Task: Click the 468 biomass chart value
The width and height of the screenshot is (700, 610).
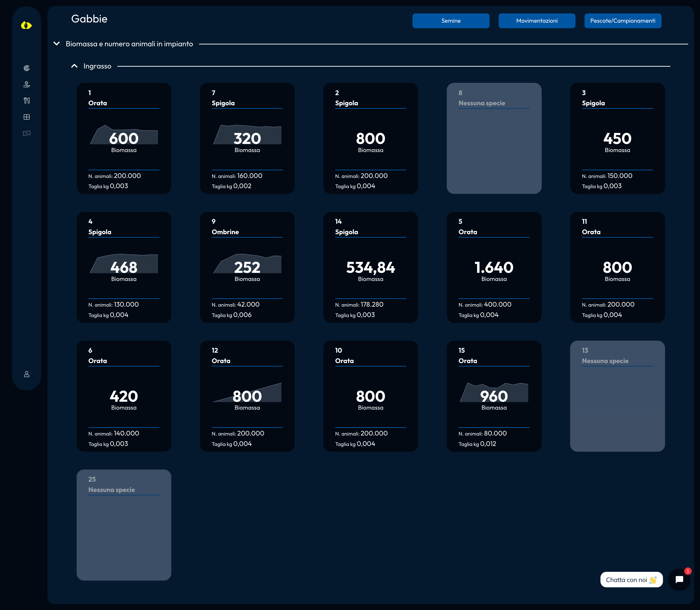Action: point(124,268)
